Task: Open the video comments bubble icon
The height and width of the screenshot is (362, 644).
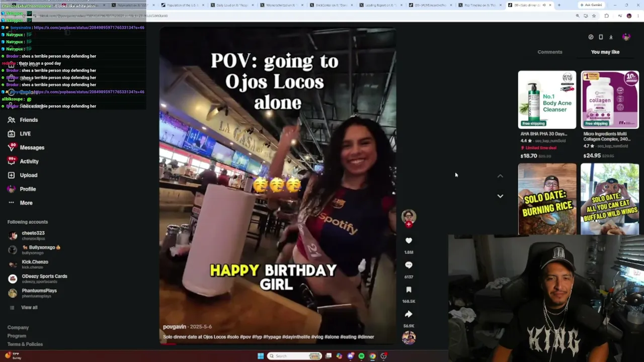Action: click(x=409, y=265)
